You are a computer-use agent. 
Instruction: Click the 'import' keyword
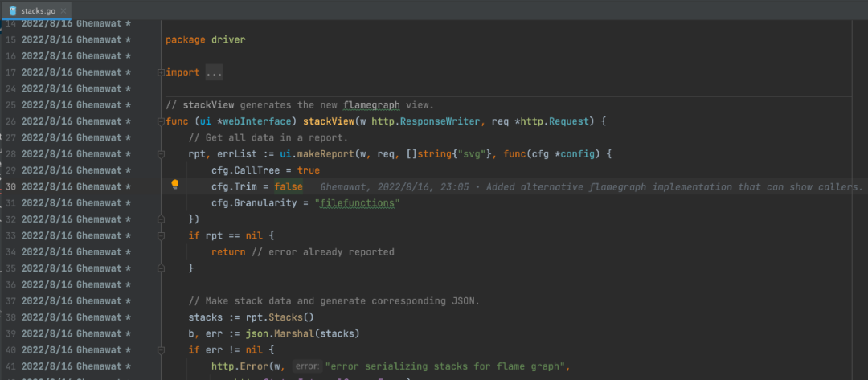(x=182, y=72)
